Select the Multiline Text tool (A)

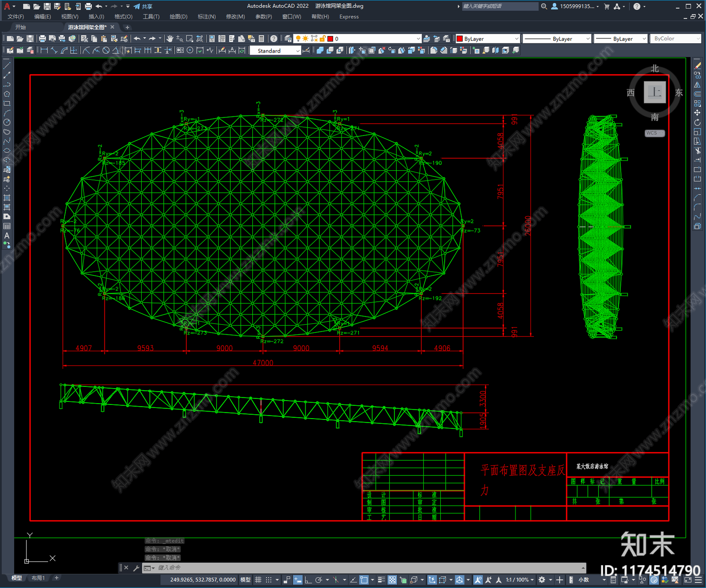tap(7, 236)
